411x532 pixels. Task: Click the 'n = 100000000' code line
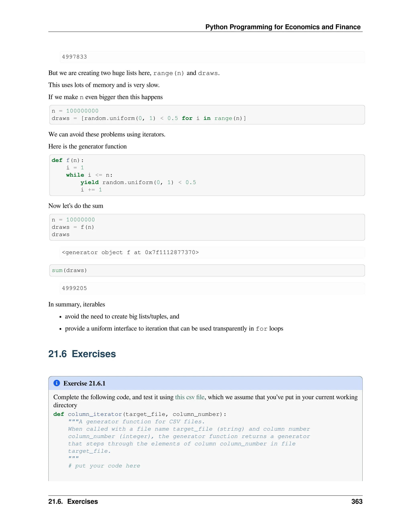tap(75, 111)
